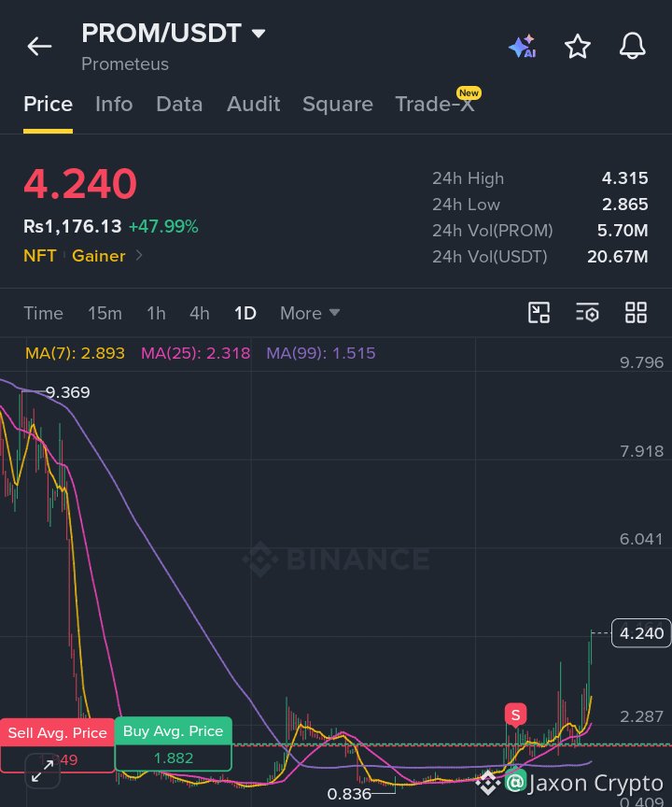Tap the NFT category tag

pos(40,255)
